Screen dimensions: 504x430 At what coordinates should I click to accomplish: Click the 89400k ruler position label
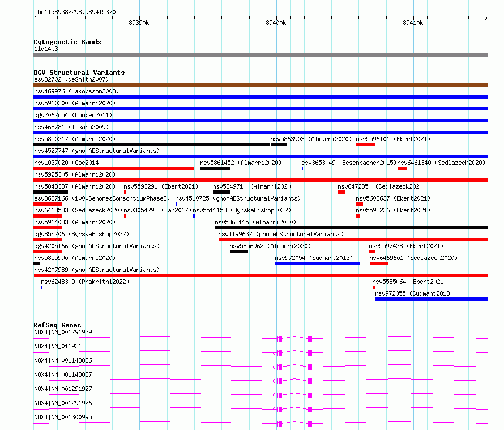276,23
